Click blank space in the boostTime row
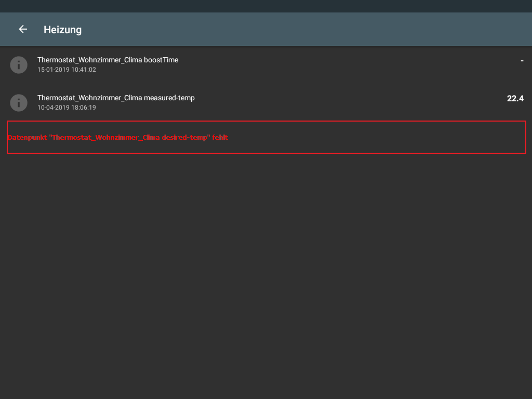 tap(338, 65)
